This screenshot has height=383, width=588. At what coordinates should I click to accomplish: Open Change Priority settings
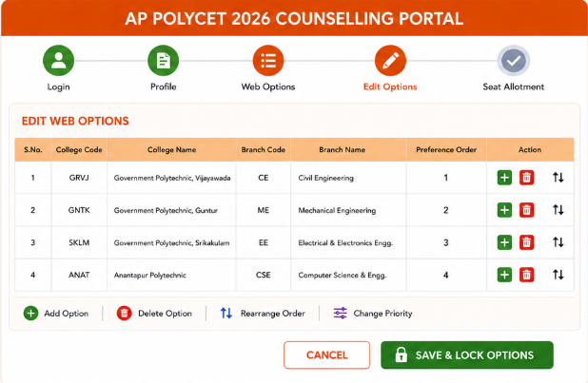pyautogui.click(x=373, y=314)
